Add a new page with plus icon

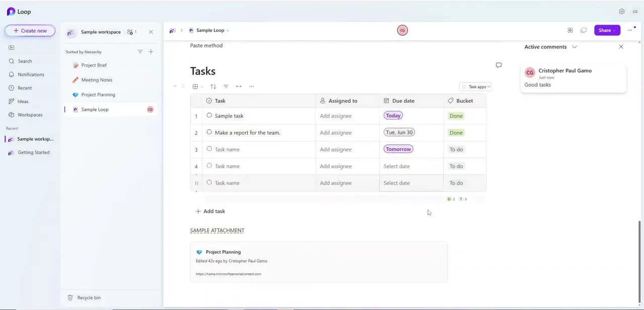(x=151, y=52)
